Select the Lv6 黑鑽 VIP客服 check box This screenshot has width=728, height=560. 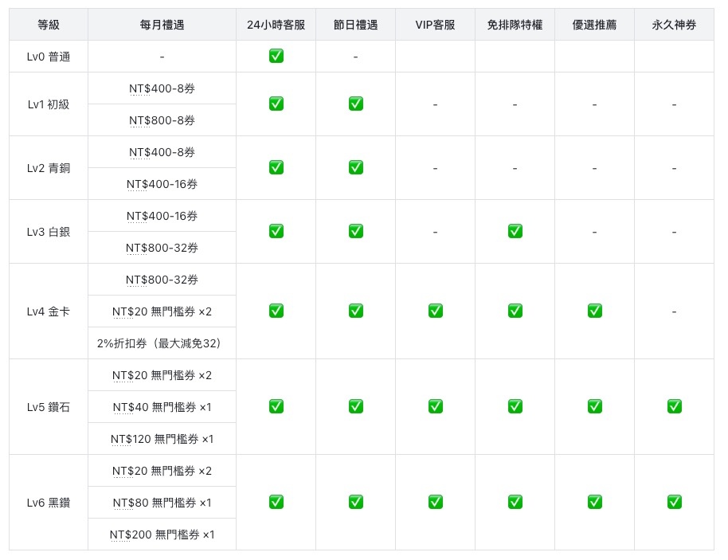tap(435, 502)
